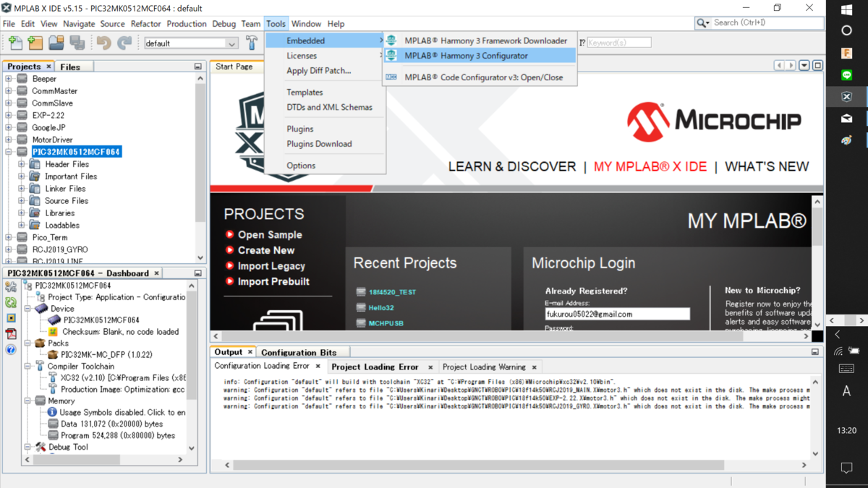Select the Pico_Term project
Screen dimensions: 868x488
tap(50, 237)
